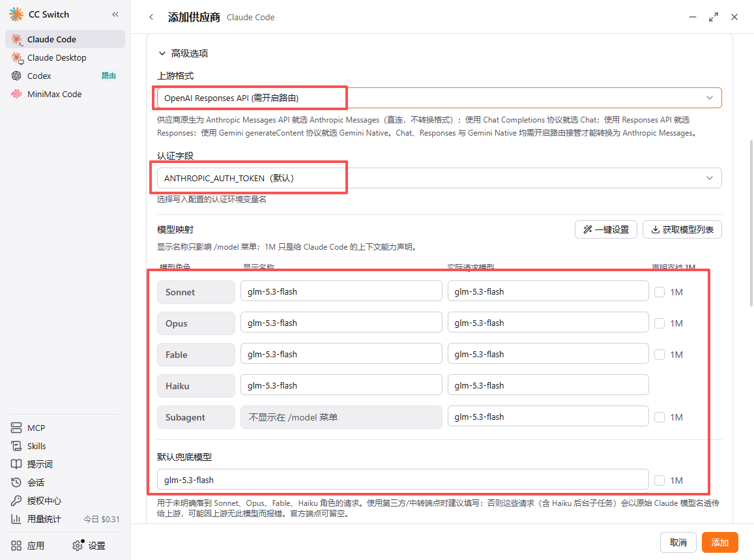
Task: Open the 会话 history icon
Action: point(16,482)
